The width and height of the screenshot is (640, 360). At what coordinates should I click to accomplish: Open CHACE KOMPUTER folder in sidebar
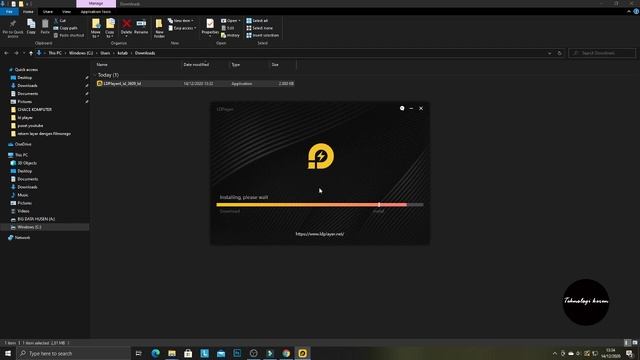coord(34,109)
